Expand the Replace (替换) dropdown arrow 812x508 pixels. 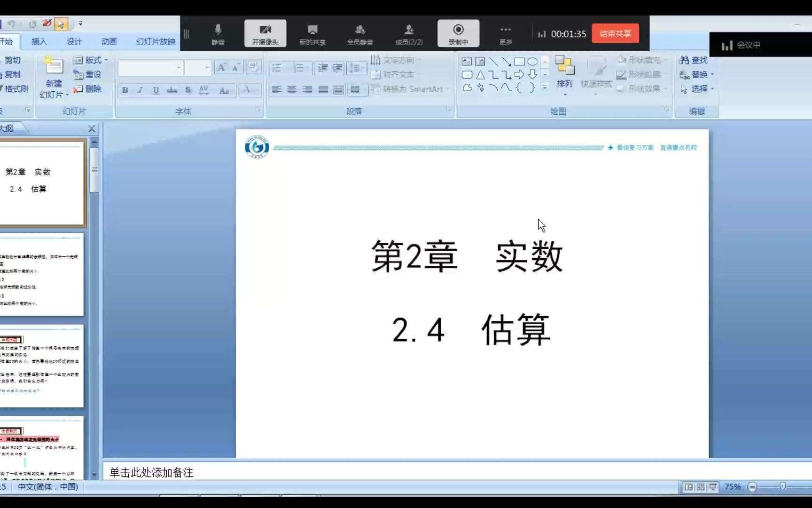[712, 74]
